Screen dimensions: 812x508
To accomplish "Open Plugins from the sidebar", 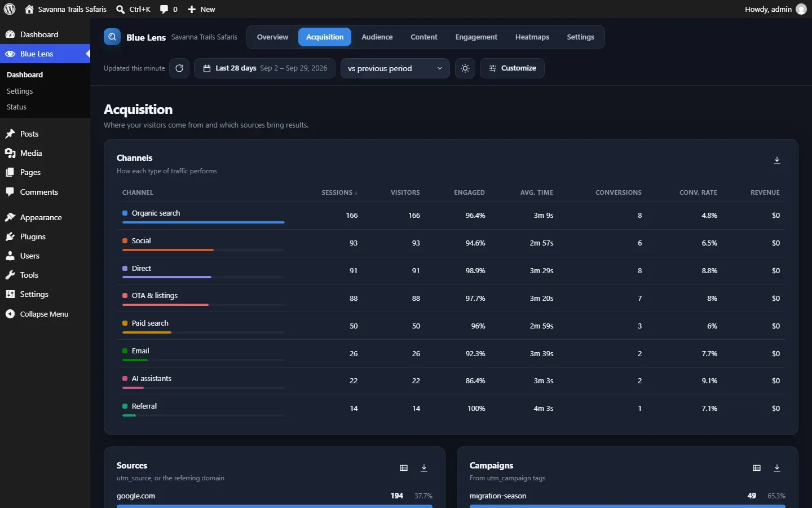I will pos(45,237).
